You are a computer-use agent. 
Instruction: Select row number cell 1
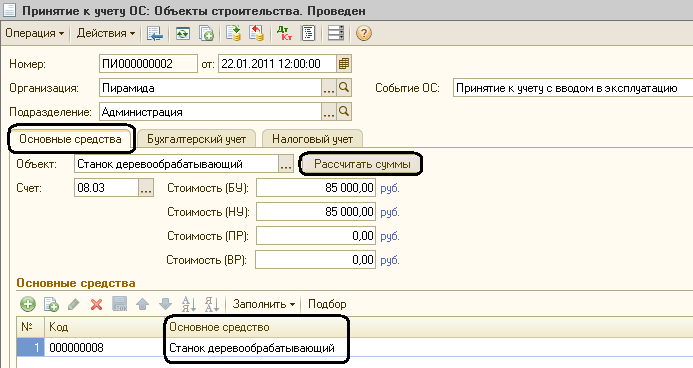click(x=30, y=348)
